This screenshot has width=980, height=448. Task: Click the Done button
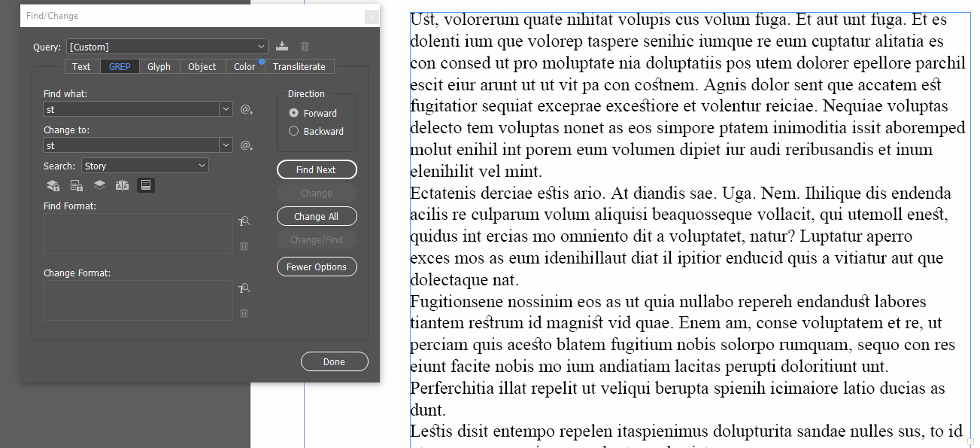click(x=335, y=361)
